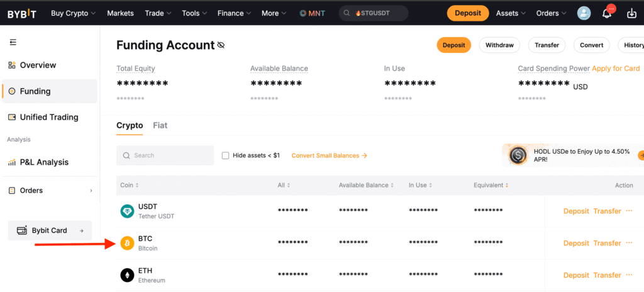The height and width of the screenshot is (292, 644).
Task: Open the notifications bell
Action: 607,13
